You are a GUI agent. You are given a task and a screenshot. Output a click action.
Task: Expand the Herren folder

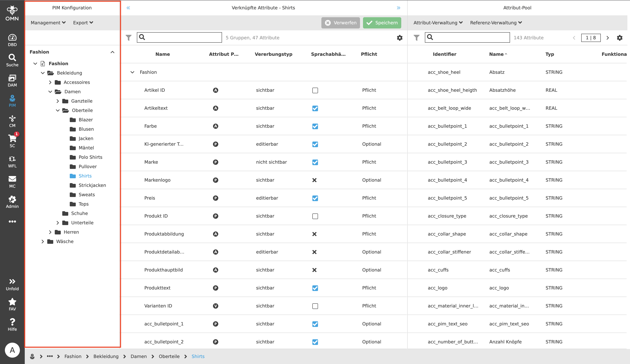50,232
